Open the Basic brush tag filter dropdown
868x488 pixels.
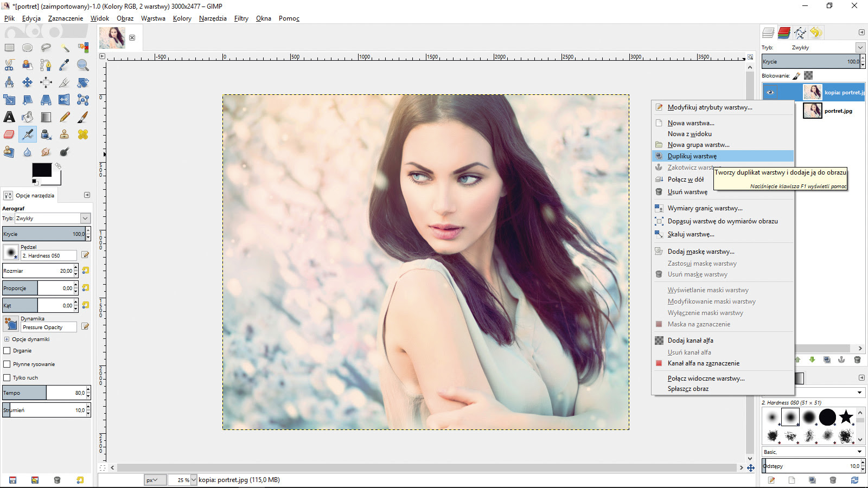813,452
